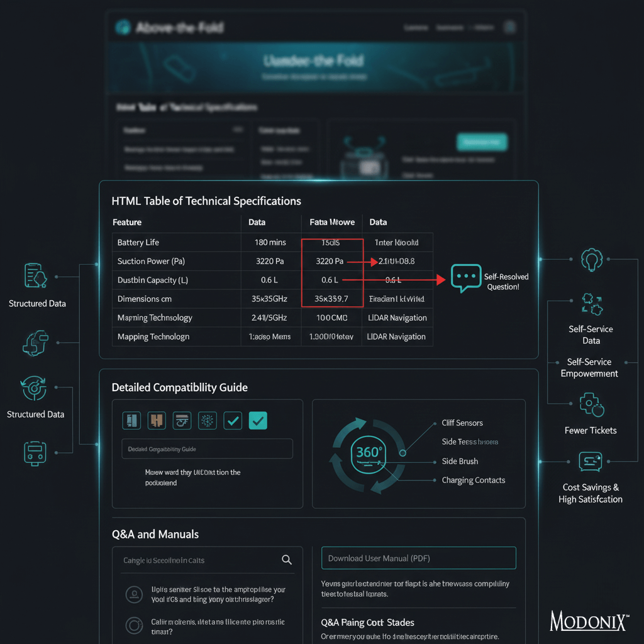The image size is (644, 644).
Task: Click the chat bubble Cost Savings icon
Action: (x=591, y=461)
